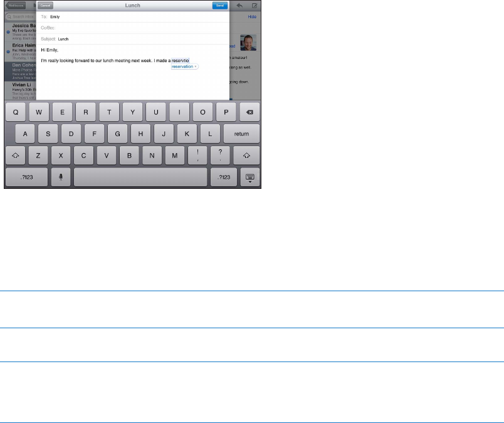Send the Lunch email
The width and height of the screenshot is (504, 423).
point(220,6)
